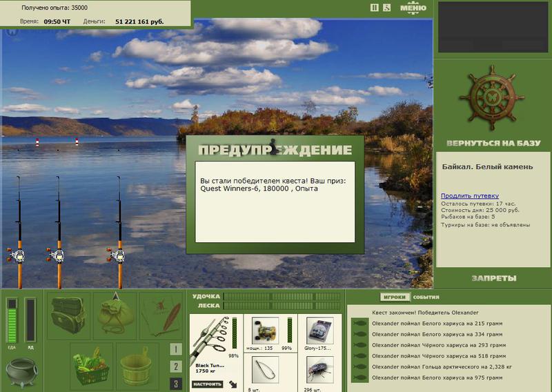Screen dimensions: 552x392
Task: Open the fish keepnet sack icon
Action: 115,315
